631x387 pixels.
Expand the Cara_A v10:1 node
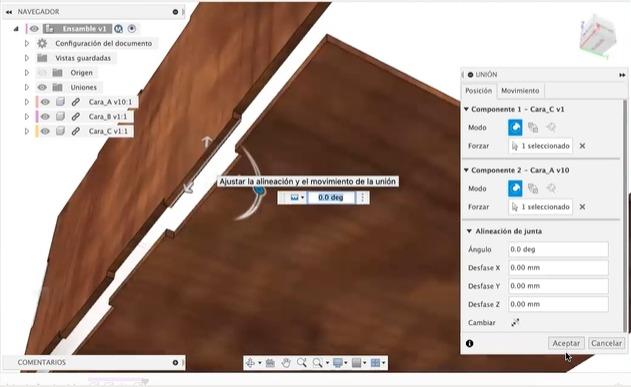(27, 102)
